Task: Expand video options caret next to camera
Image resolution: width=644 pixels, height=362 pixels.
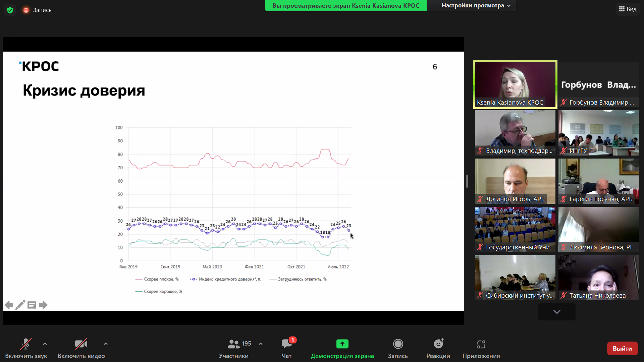Action: pos(106,344)
